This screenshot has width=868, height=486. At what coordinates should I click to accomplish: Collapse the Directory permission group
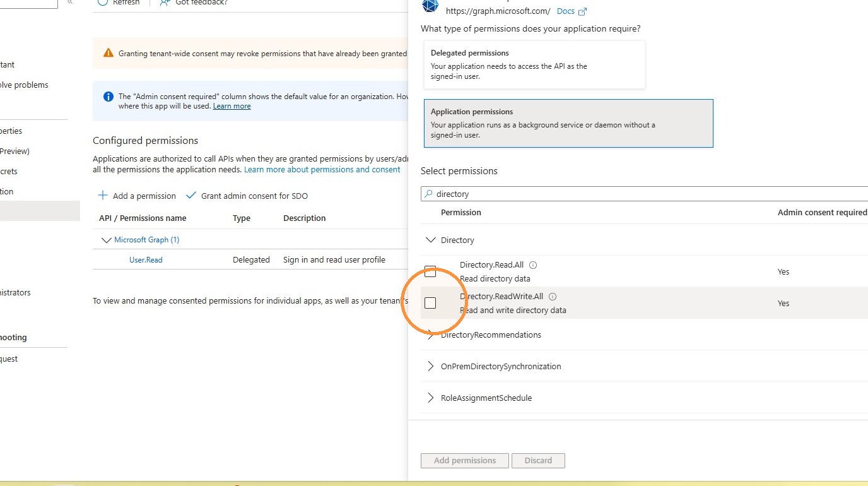[x=431, y=240]
